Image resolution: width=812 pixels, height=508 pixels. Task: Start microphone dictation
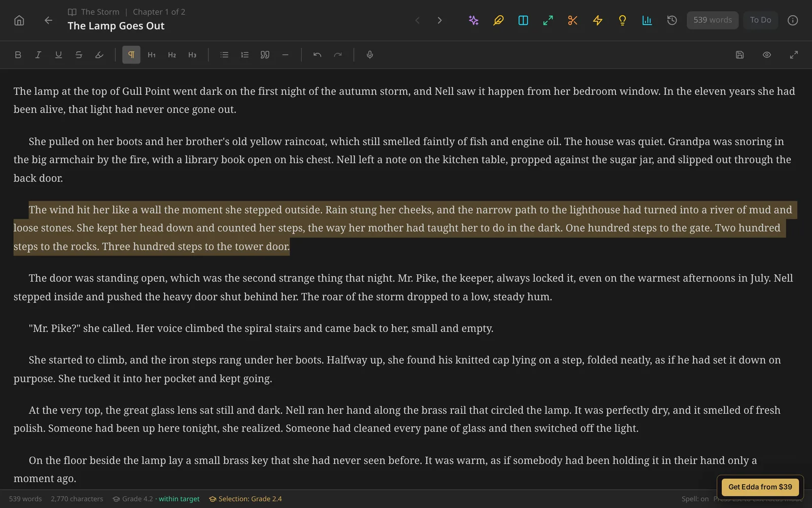pyautogui.click(x=370, y=55)
